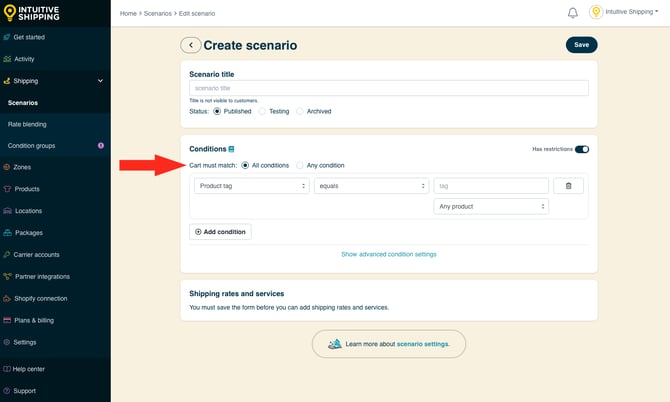Click the Settings gear icon

point(7,342)
